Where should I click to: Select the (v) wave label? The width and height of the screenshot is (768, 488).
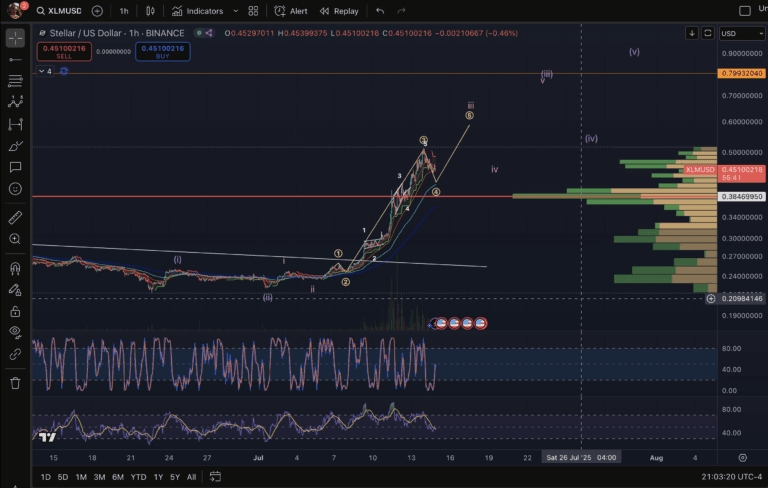click(634, 51)
